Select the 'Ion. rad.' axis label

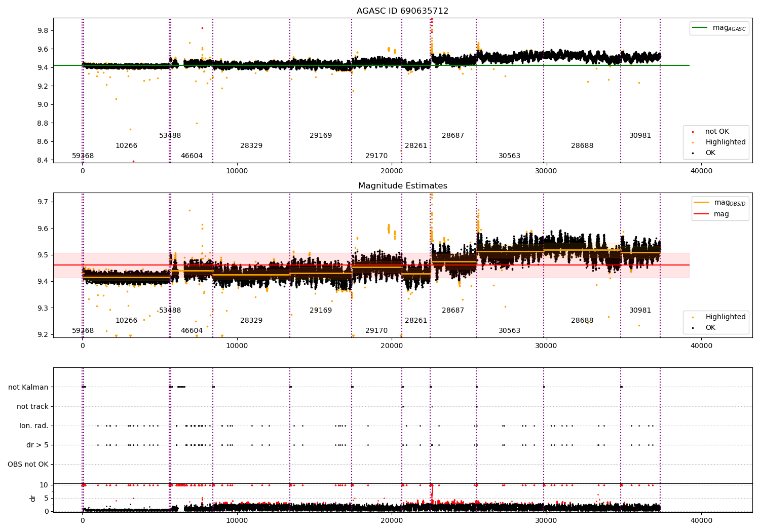[x=34, y=426]
